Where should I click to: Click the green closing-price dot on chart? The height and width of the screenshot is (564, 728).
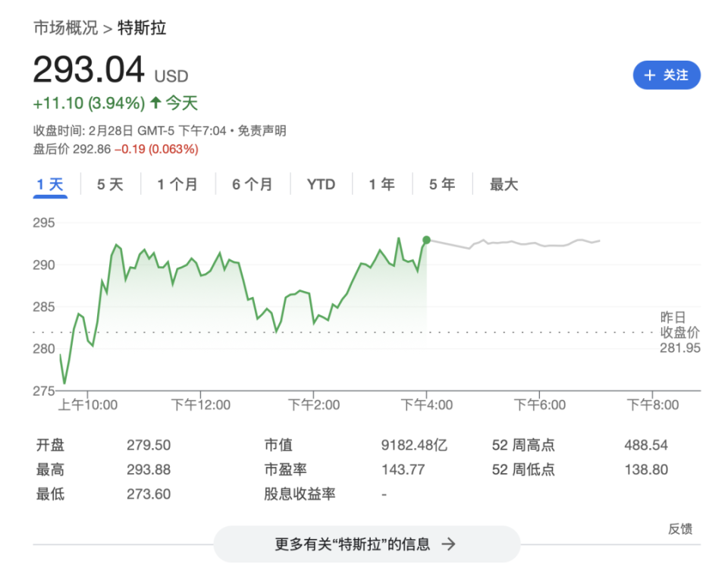[x=426, y=240]
